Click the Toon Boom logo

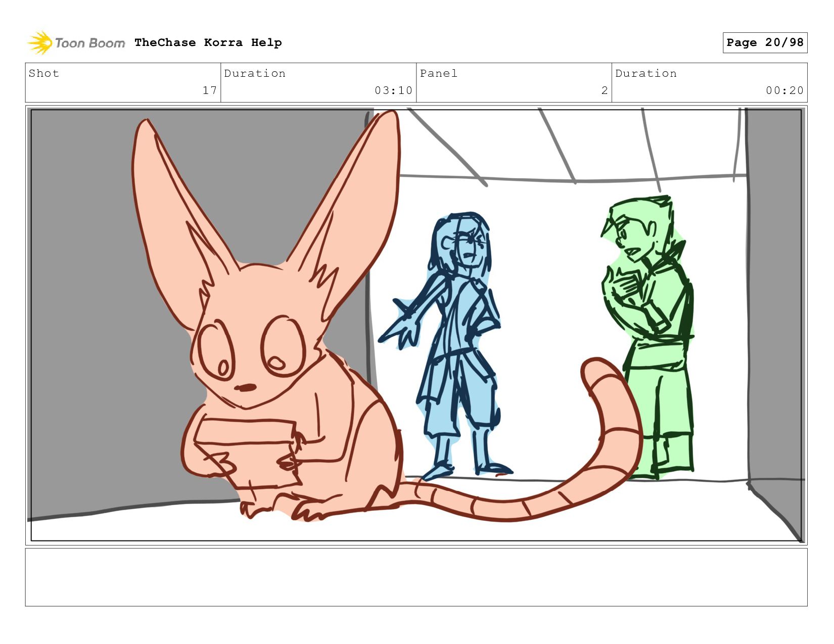tap(76, 42)
